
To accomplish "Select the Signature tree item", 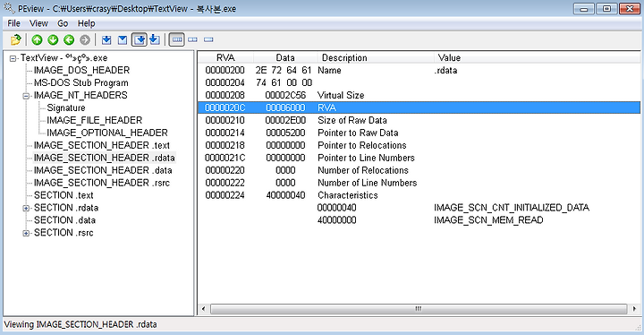I will tap(66, 107).
